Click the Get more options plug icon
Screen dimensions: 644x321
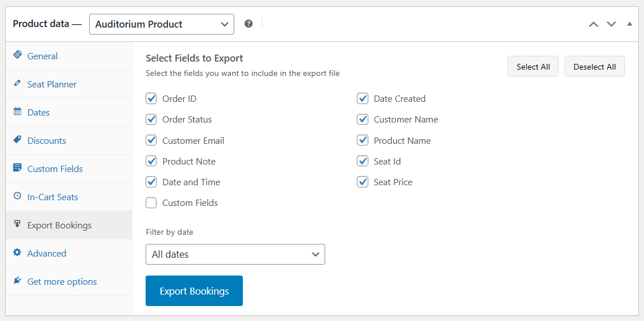[x=17, y=281]
